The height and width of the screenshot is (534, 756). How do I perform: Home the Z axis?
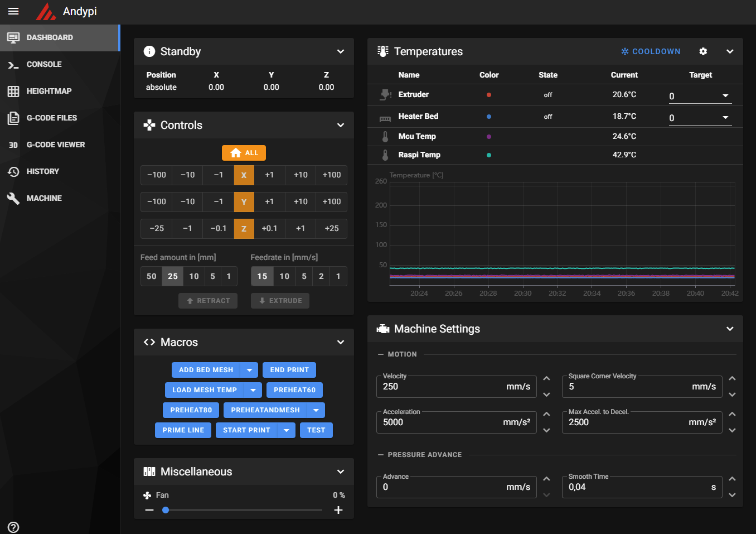click(x=244, y=229)
